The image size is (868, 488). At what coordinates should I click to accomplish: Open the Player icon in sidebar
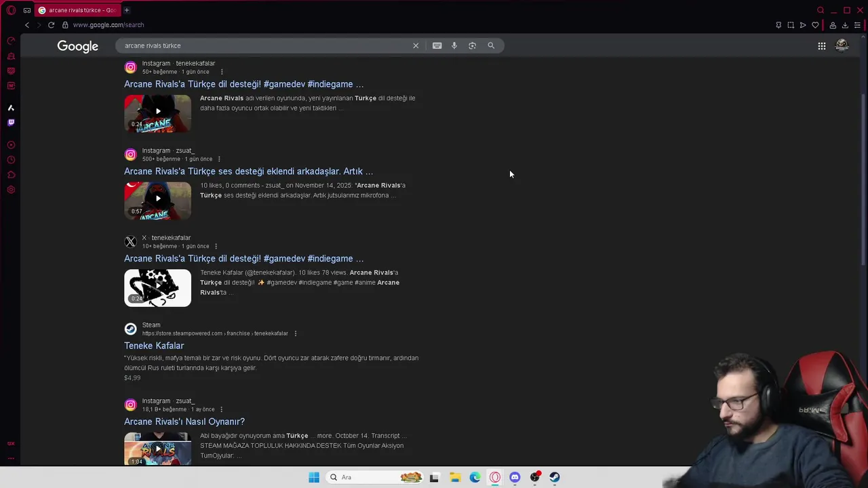point(11,145)
